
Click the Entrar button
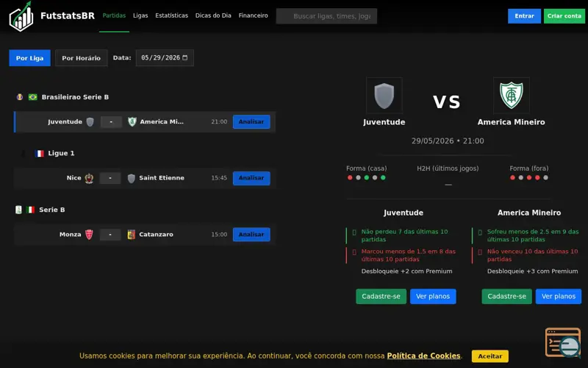click(524, 16)
